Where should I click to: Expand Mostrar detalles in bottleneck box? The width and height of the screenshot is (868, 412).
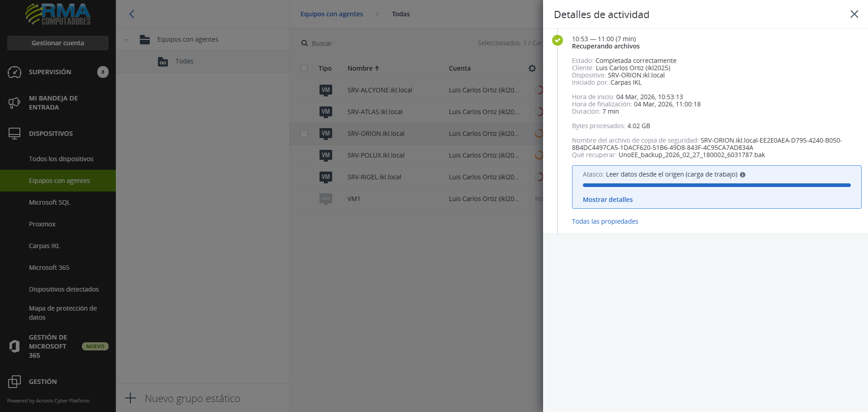607,200
